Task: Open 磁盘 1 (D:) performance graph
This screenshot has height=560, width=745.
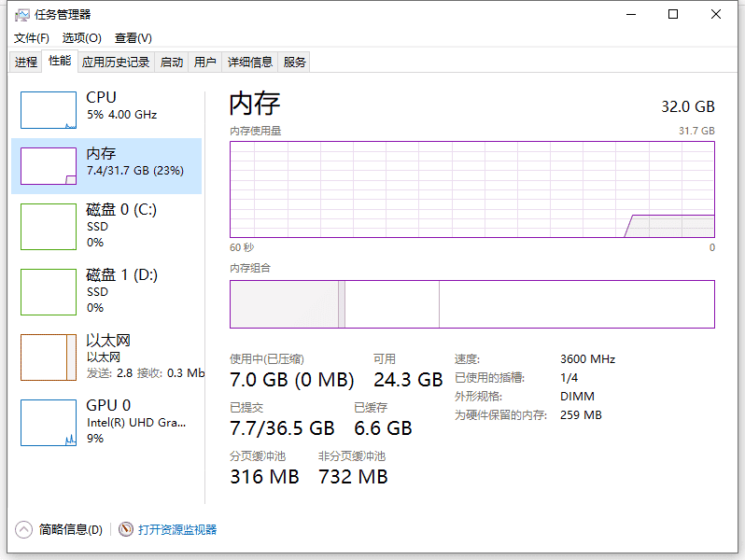Action: point(49,292)
